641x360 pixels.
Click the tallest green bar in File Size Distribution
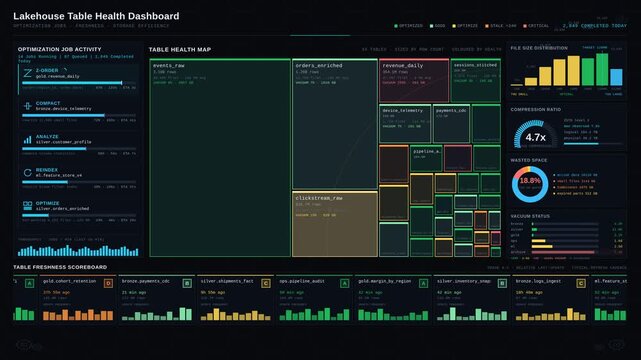(602, 69)
